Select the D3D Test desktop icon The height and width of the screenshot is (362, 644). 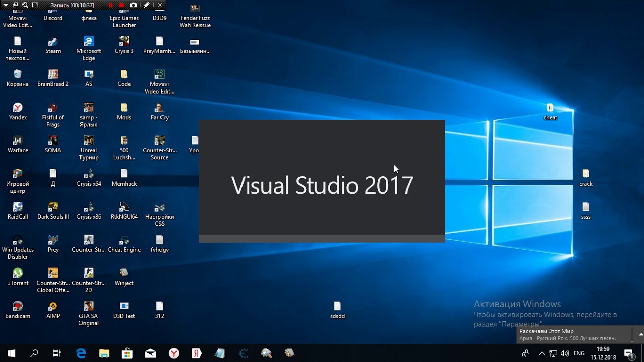(124, 311)
